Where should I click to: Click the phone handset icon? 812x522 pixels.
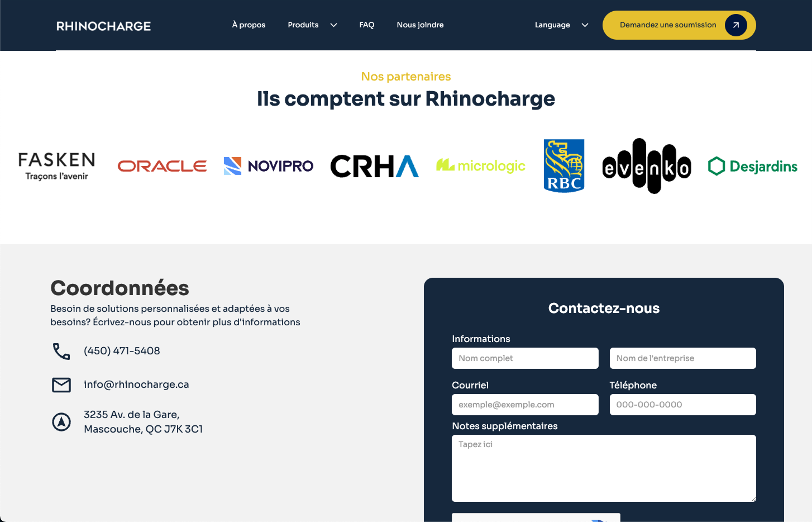pos(61,351)
